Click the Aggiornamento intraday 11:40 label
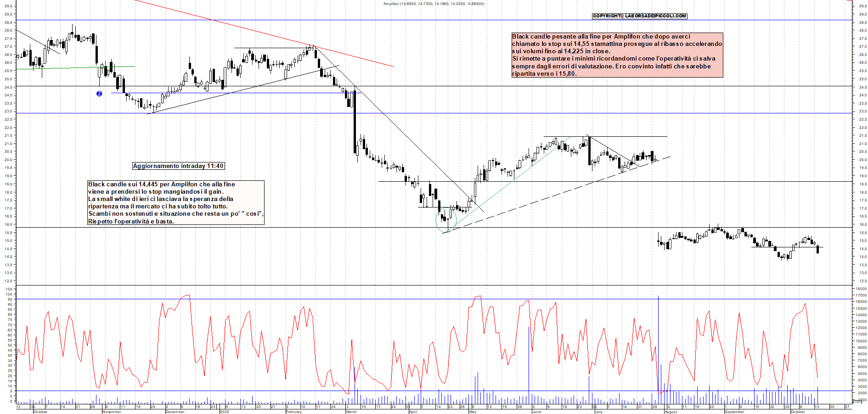The image size is (868, 414). pos(178,166)
